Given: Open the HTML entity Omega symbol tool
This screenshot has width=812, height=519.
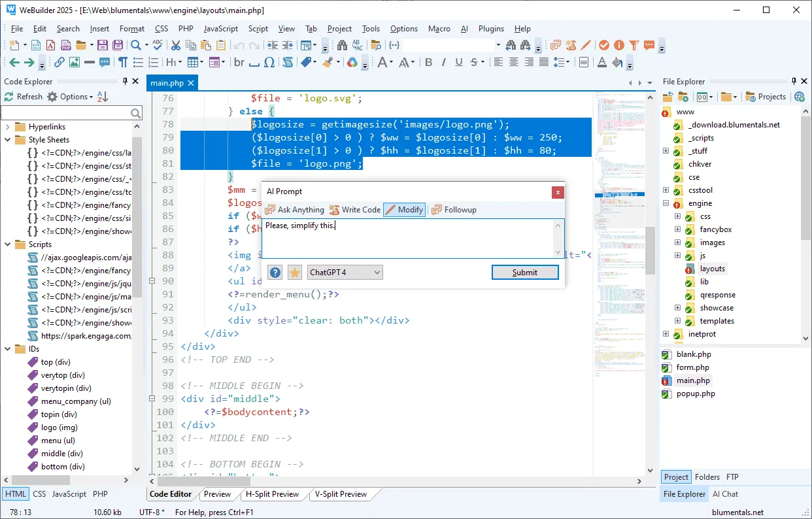Looking at the screenshot, I should pyautogui.click(x=269, y=62).
